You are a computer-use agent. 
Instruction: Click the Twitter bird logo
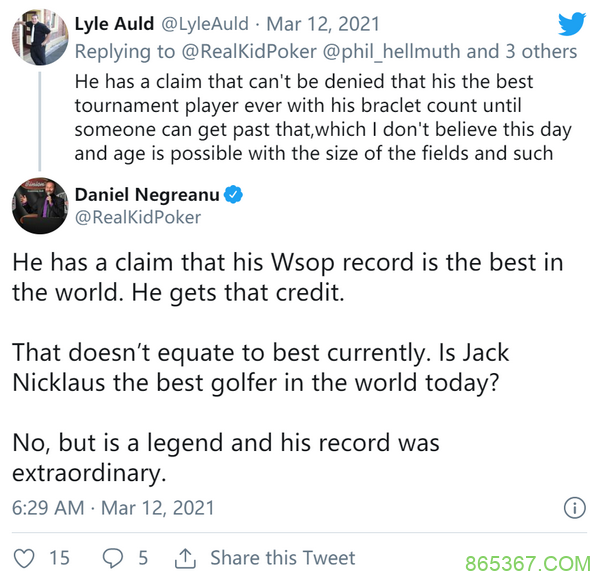572,23
